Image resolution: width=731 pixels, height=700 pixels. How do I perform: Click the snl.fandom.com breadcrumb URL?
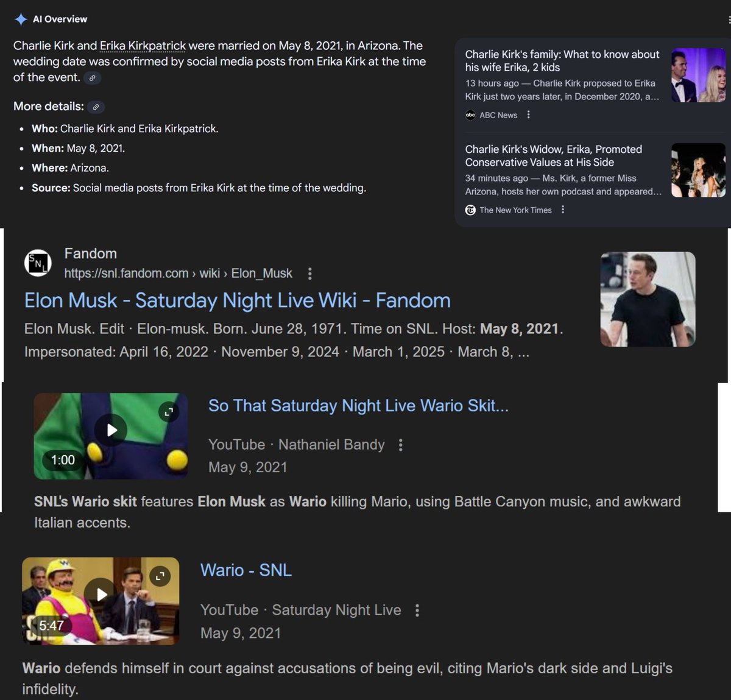pyautogui.click(x=178, y=274)
